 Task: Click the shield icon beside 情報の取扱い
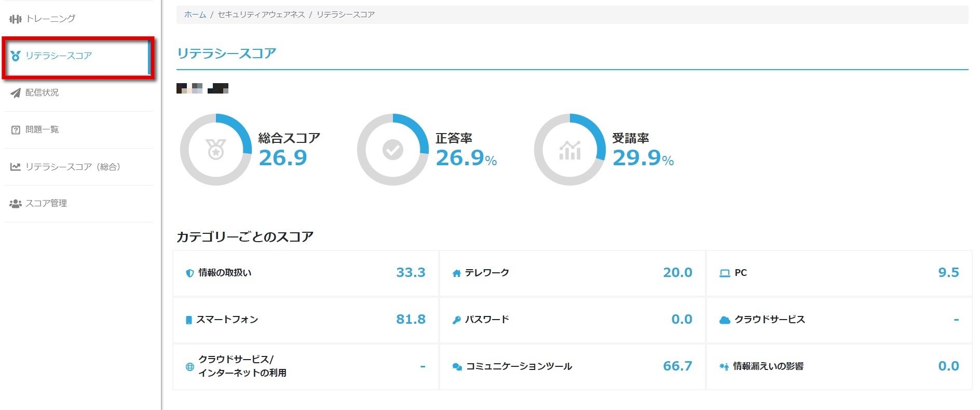pos(190,273)
